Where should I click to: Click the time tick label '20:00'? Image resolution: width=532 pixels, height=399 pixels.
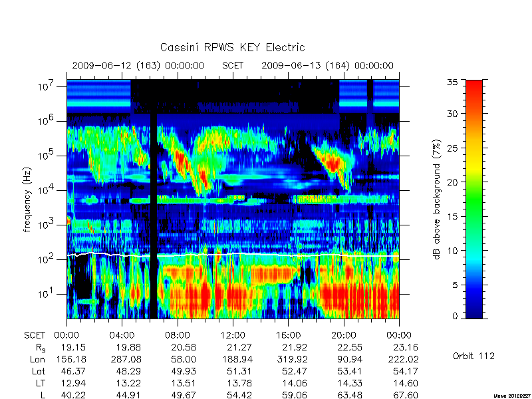[x=344, y=336]
